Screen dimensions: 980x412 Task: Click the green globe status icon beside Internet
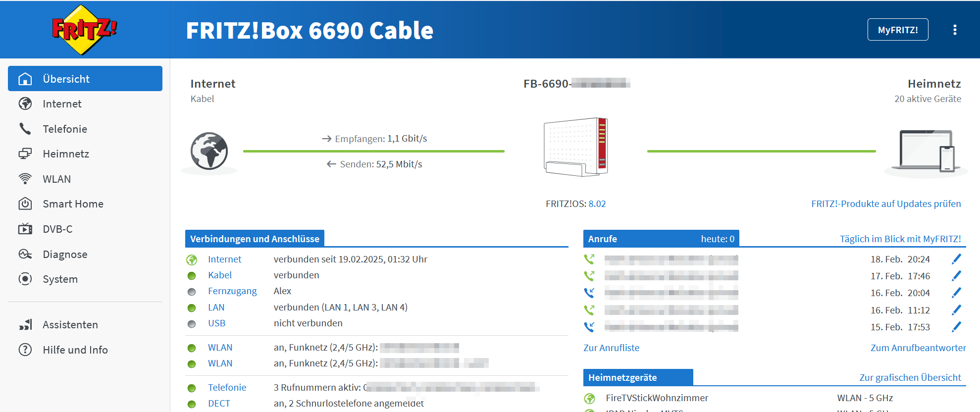tap(192, 259)
